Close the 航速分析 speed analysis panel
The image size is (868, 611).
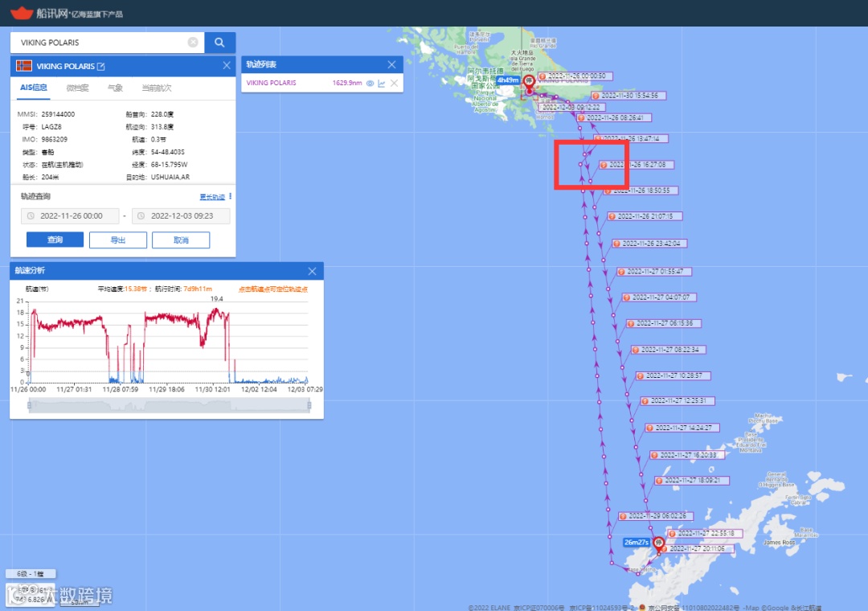point(312,271)
